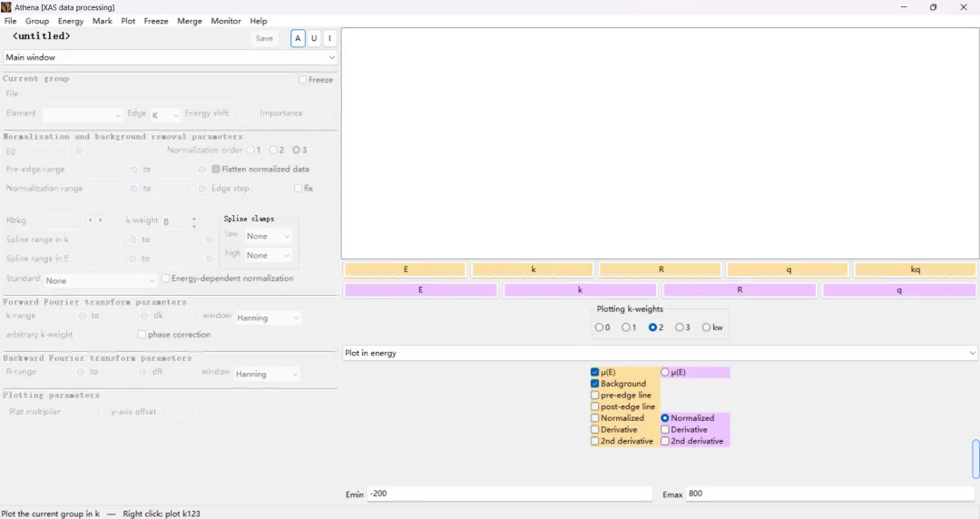
Task: Select the purple Normalized radio button
Action: coord(665,417)
